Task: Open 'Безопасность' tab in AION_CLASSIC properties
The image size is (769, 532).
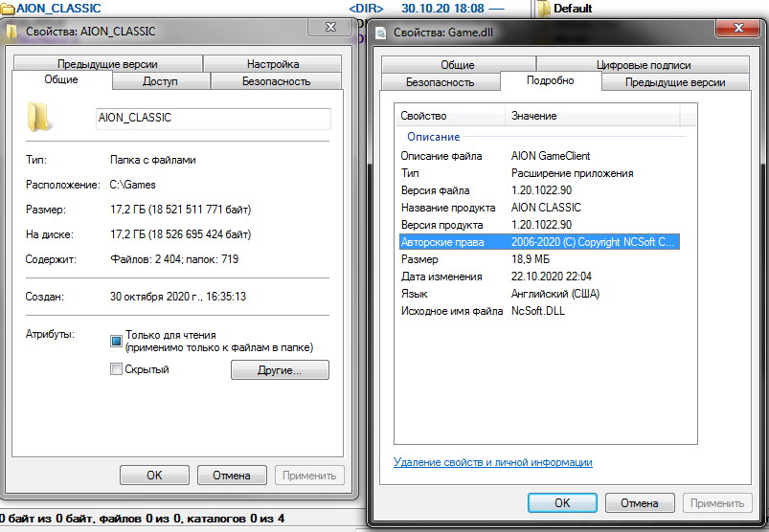Action: pos(276,81)
